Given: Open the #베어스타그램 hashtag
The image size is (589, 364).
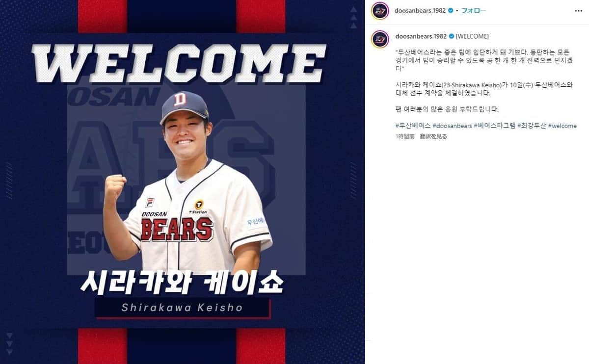Looking at the screenshot, I should [495, 126].
